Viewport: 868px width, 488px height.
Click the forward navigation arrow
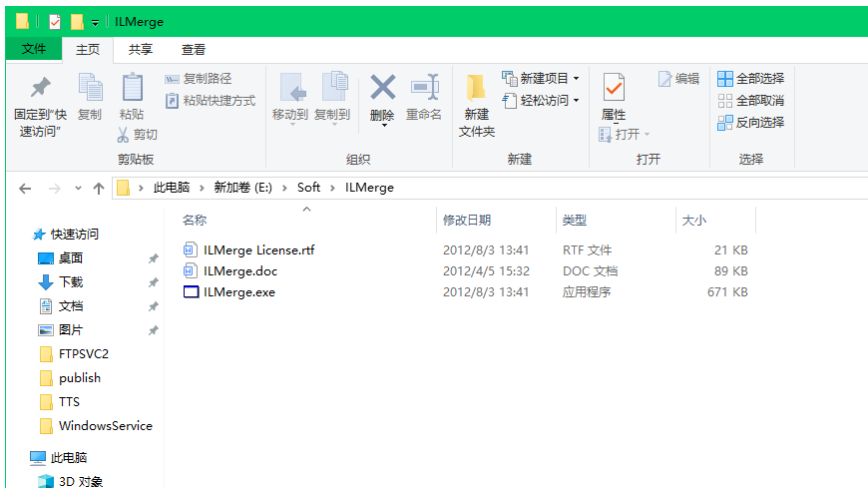pos(54,189)
